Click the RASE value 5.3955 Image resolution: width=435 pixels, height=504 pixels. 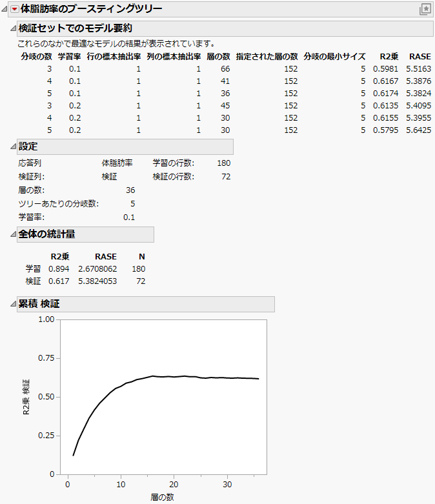(418, 117)
